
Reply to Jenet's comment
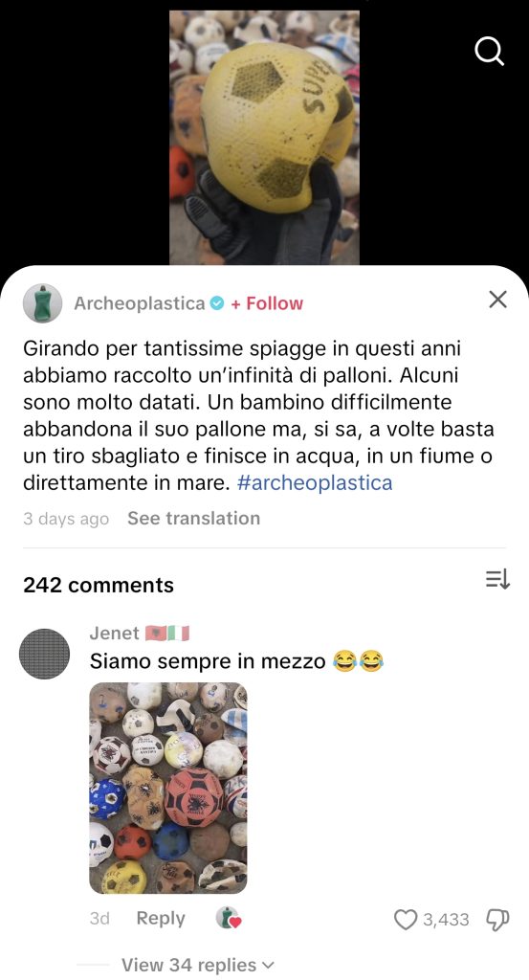click(x=161, y=918)
